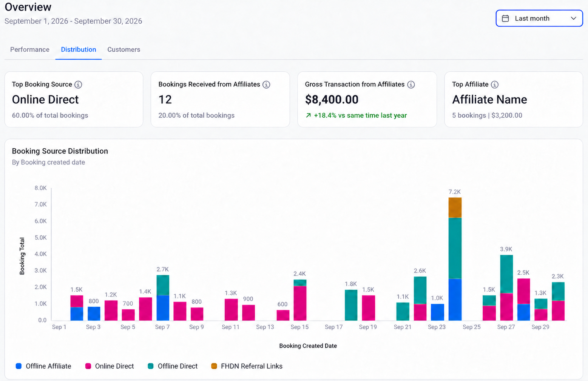The height and width of the screenshot is (381, 588).
Task: Click the +18.4% vs same time last year text
Action: [x=360, y=115]
